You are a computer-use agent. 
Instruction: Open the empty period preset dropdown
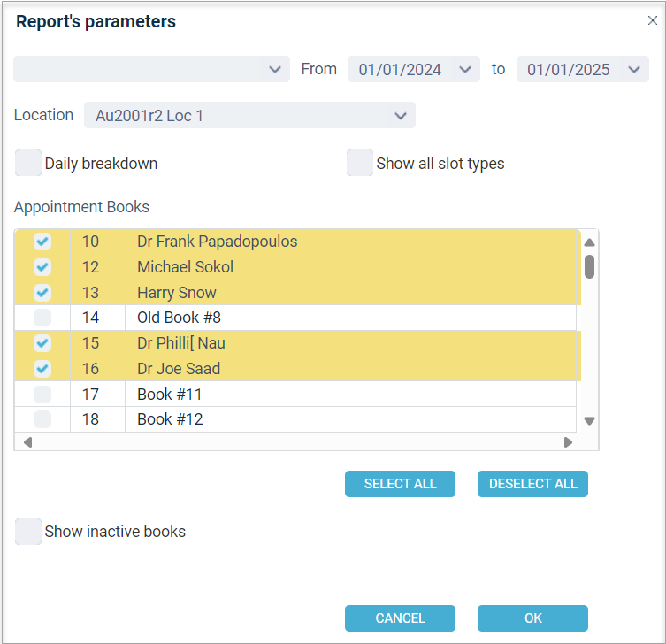tap(151, 69)
